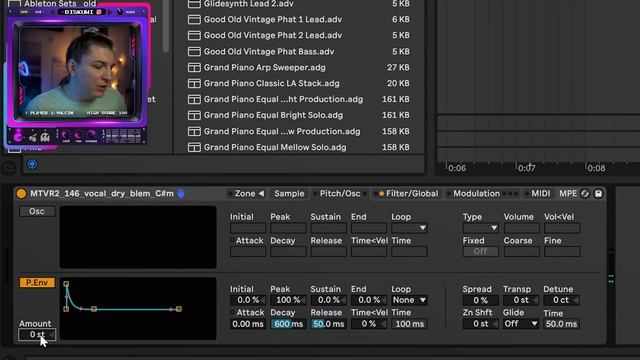Image resolution: width=640 pixels, height=360 pixels.
Task: Click the pitch envelope loop Time 100 ms field
Action: (409, 324)
